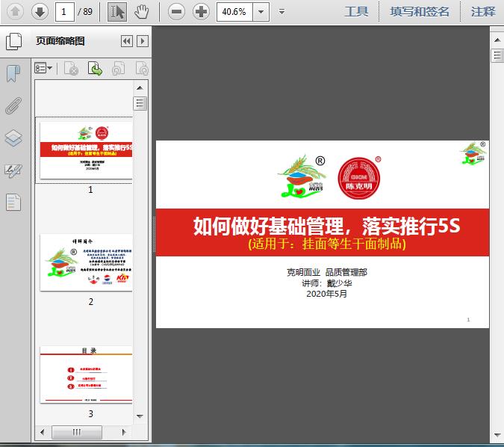Expand the thumbnails panel with right arrow
504x447 pixels.
(143, 41)
